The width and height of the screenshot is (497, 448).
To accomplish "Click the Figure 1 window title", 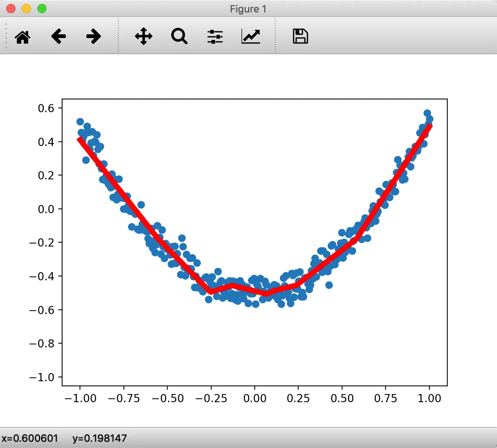I will tap(248, 9).
